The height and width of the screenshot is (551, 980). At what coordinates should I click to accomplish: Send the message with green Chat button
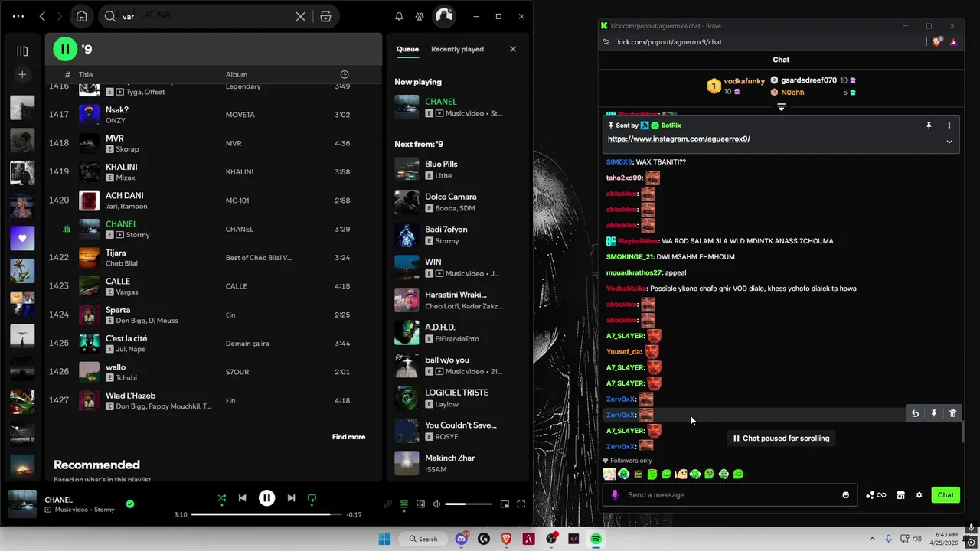tap(946, 495)
